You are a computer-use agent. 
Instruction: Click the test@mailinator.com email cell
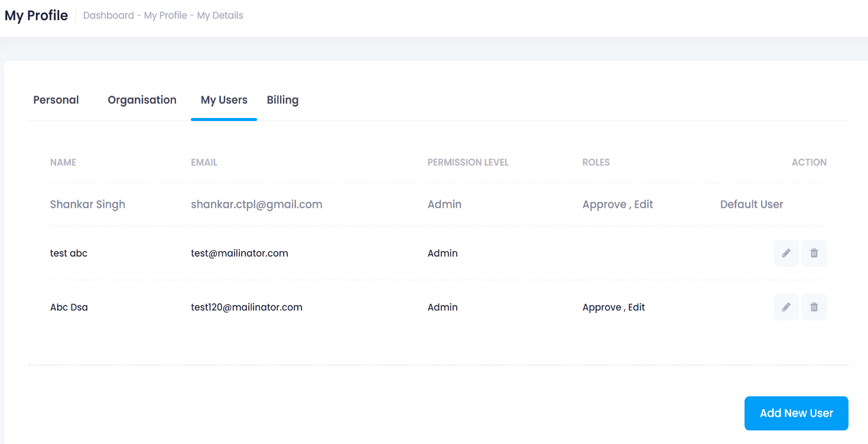[239, 253]
